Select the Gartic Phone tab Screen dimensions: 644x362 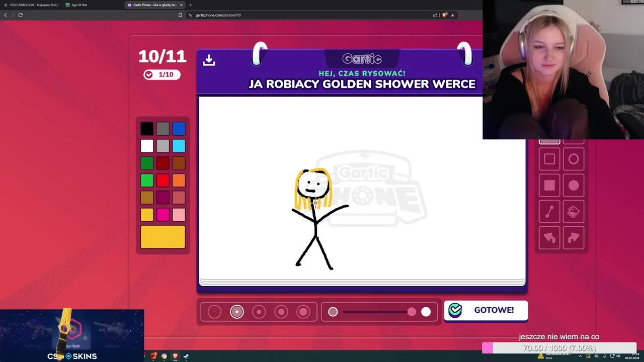[x=155, y=5]
